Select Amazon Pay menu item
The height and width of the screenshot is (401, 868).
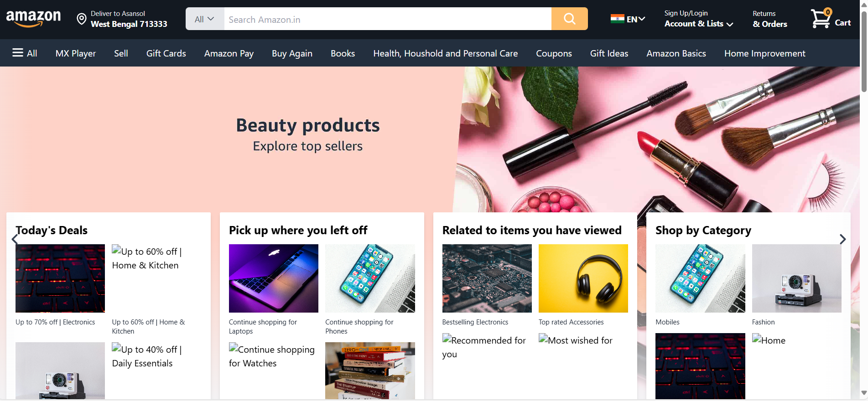pyautogui.click(x=229, y=53)
